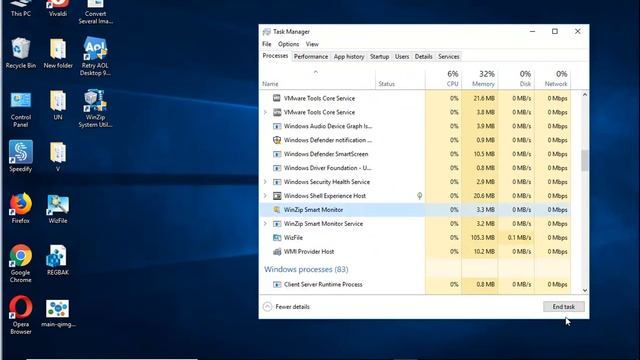The height and width of the screenshot is (360, 640).
Task: Click the green leaf suspended status icon
Action: [x=419, y=196]
